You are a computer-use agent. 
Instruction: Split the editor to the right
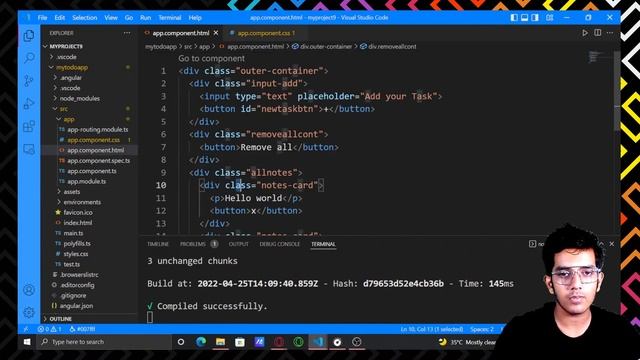point(598,33)
